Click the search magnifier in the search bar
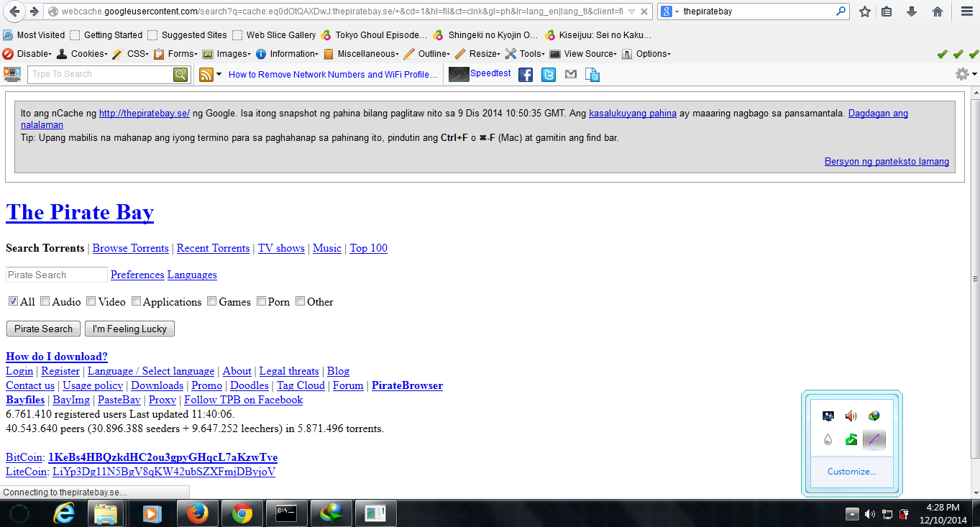980x527 pixels. (841, 12)
